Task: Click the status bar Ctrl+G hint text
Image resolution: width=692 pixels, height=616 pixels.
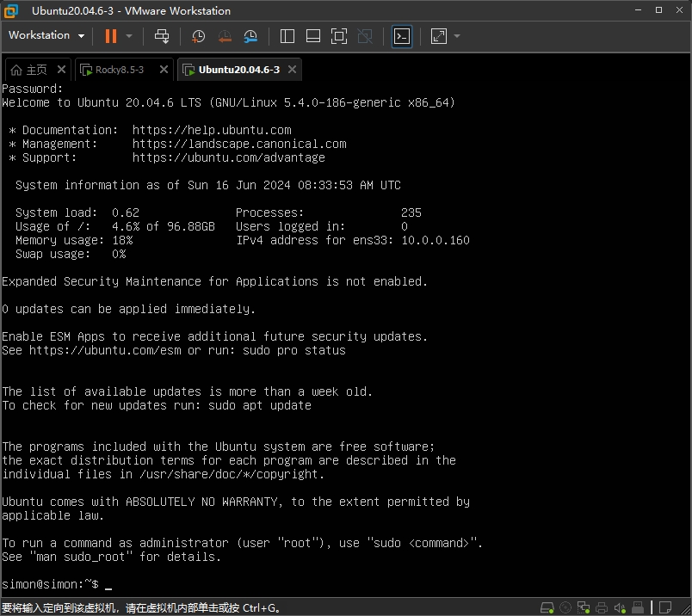Action: coord(141,608)
